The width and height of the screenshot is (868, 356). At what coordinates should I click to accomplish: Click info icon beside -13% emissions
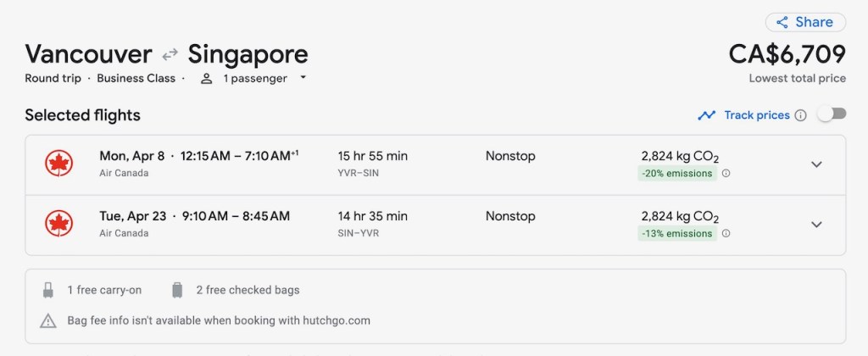[726, 234]
